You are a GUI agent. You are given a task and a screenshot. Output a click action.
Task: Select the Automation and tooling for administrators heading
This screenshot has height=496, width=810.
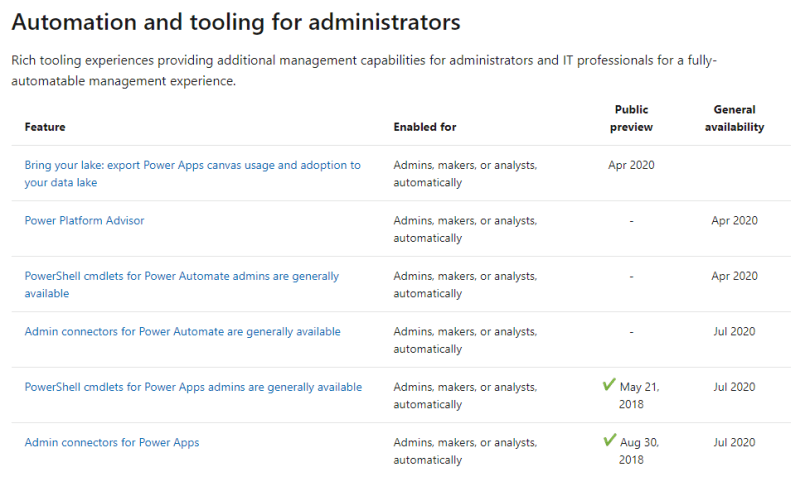pos(236,22)
